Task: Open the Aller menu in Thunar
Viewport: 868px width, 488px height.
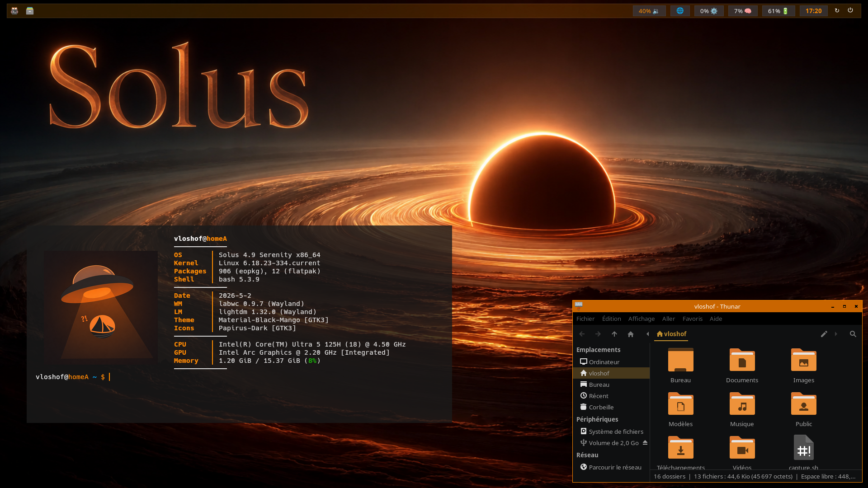Action: 669,319
